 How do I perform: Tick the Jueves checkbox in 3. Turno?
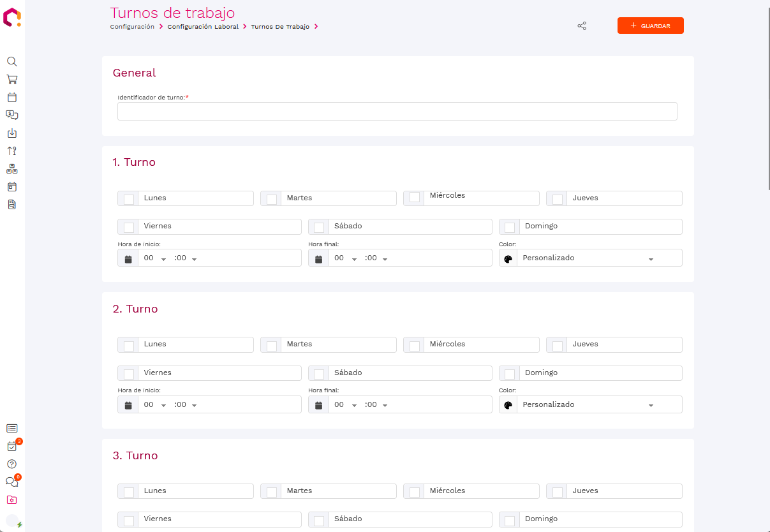click(x=558, y=492)
